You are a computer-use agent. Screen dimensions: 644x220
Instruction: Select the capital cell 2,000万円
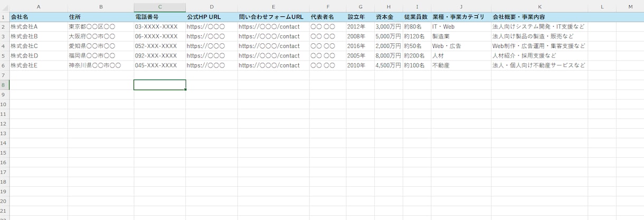pyautogui.click(x=389, y=46)
